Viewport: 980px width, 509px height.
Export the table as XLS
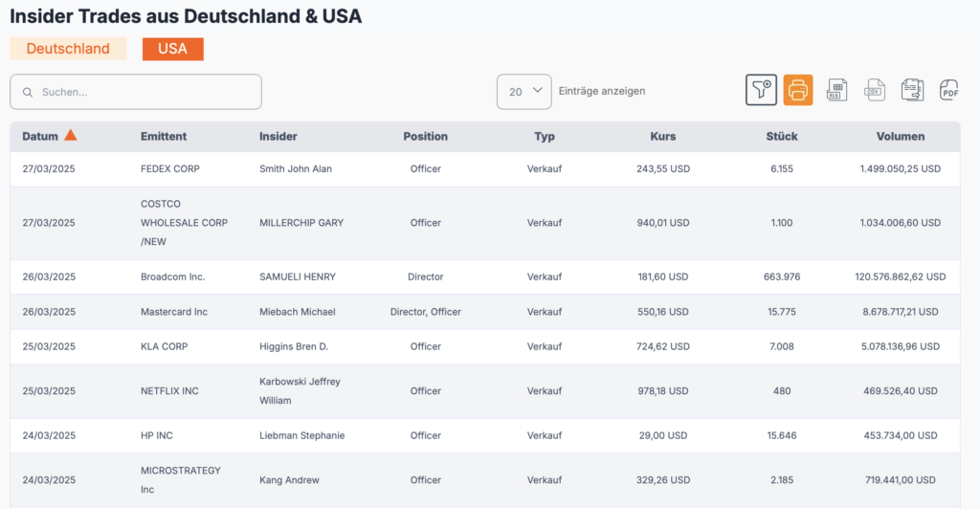pyautogui.click(x=836, y=90)
